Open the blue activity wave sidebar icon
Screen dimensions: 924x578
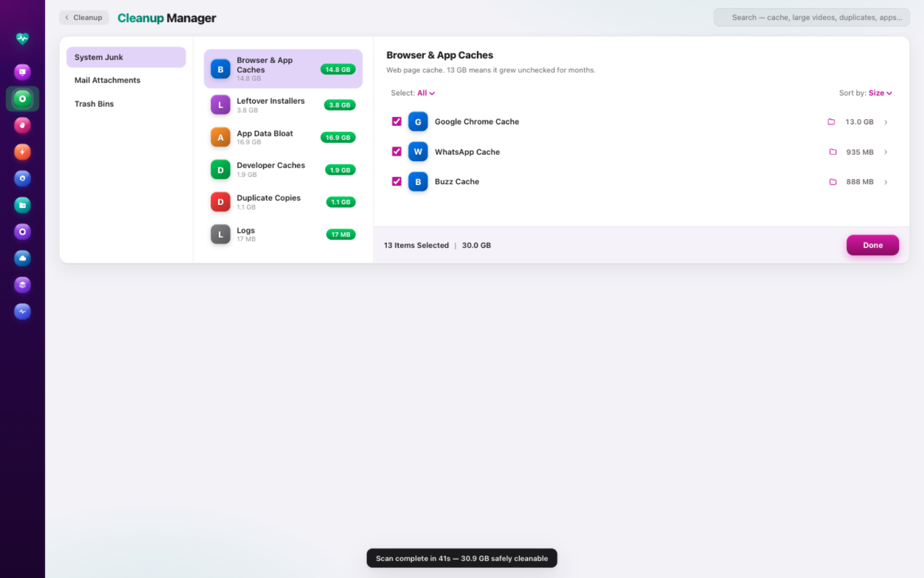pos(23,312)
